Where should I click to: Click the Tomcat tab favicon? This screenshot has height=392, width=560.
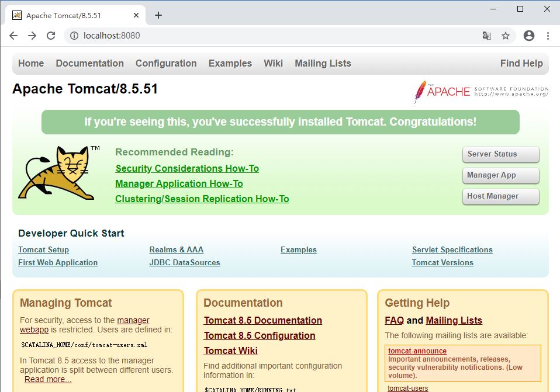point(17,15)
